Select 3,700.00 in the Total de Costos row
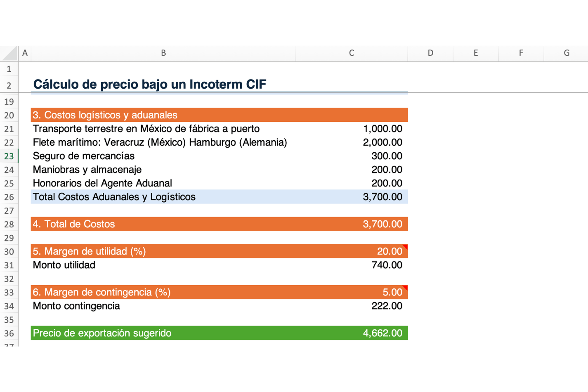Screen dimensions: 588x392 (352, 224)
